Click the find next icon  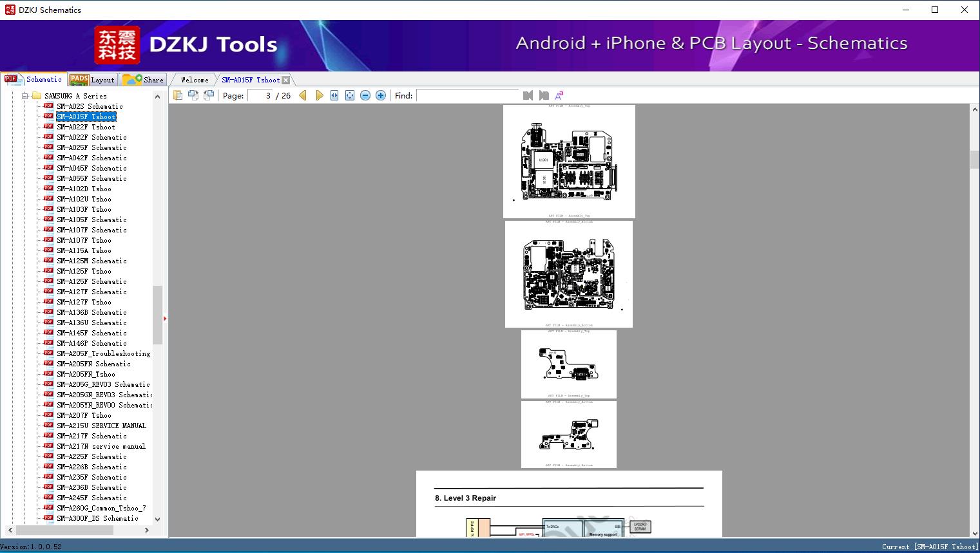[544, 95]
